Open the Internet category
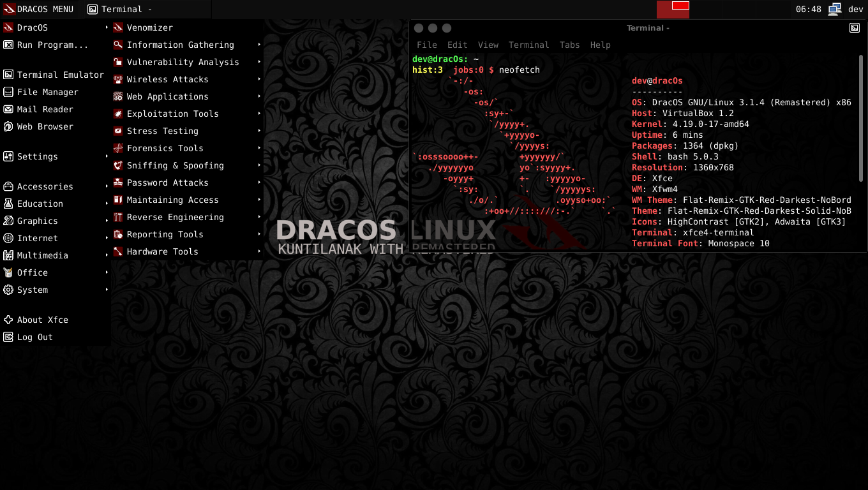 pos(56,238)
